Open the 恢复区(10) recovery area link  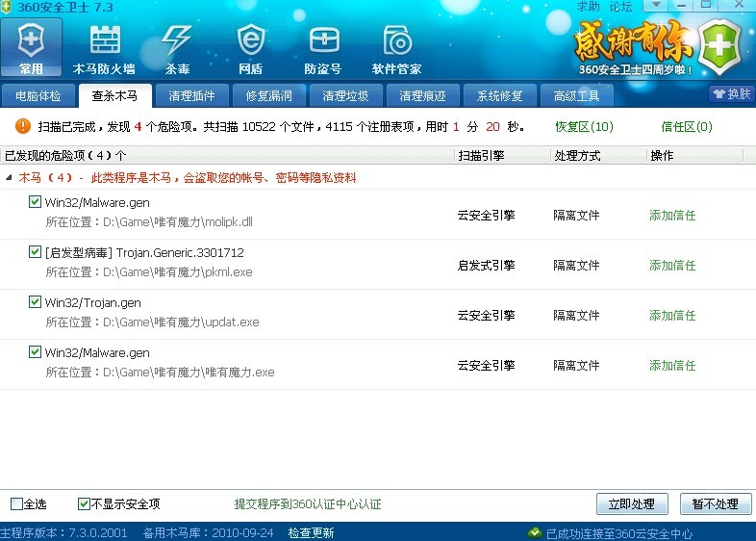click(x=584, y=127)
